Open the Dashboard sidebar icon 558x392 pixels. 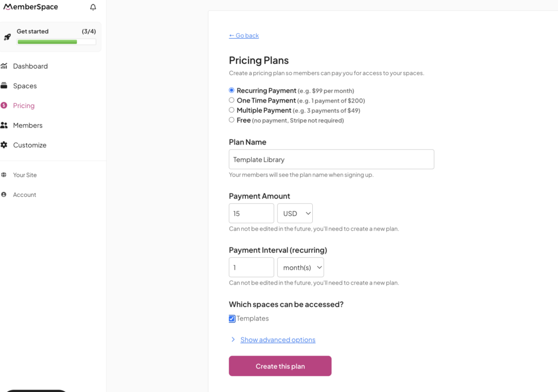click(x=5, y=66)
